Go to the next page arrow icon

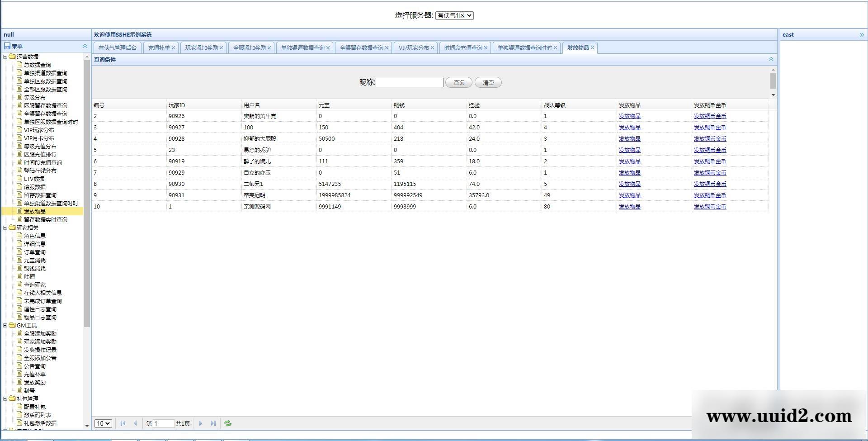click(201, 423)
